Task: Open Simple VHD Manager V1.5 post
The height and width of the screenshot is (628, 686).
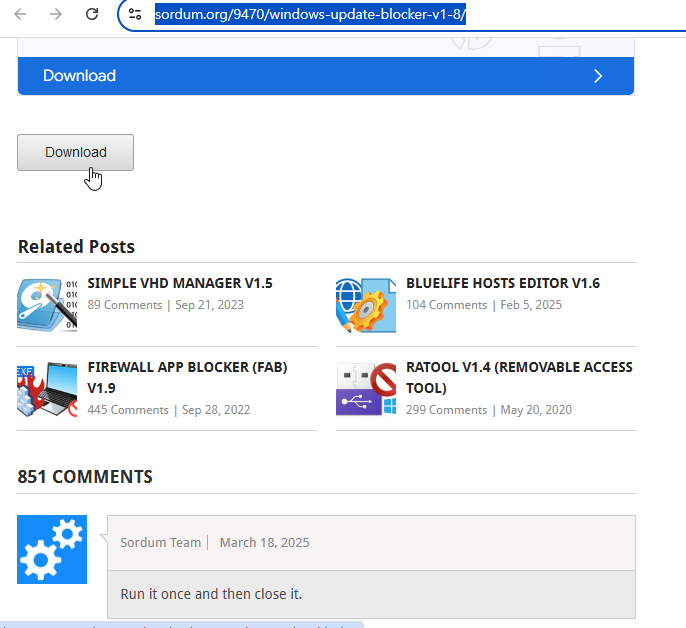Action: (x=180, y=283)
